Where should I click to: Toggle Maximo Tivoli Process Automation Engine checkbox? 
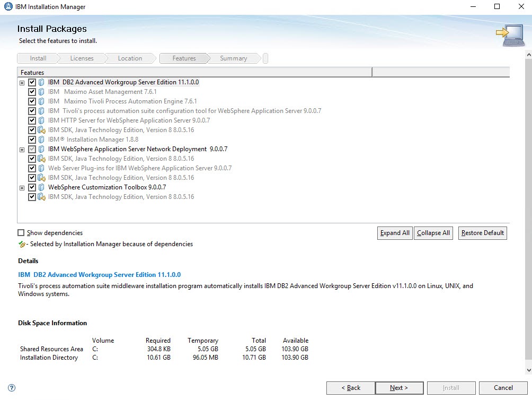tap(32, 101)
